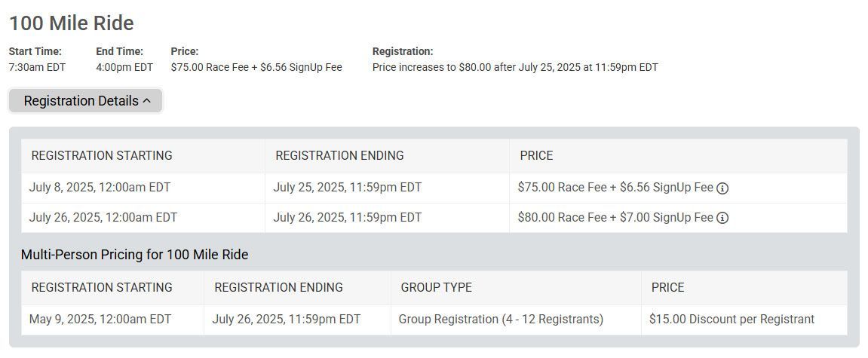Click the Multi-Person Pricing for 100 Mile Ride heading
The height and width of the screenshot is (358, 868).
(x=134, y=255)
